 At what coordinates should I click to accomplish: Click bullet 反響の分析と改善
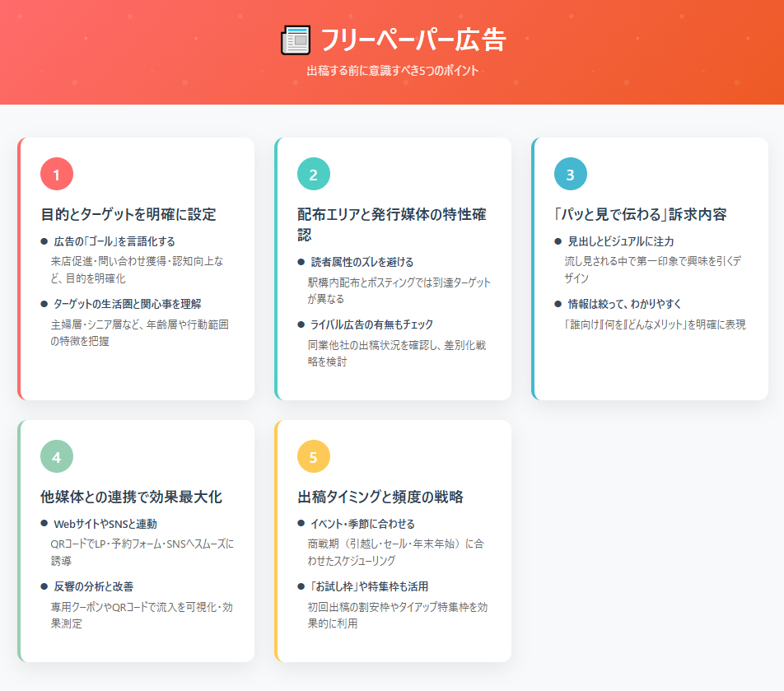tap(94, 586)
